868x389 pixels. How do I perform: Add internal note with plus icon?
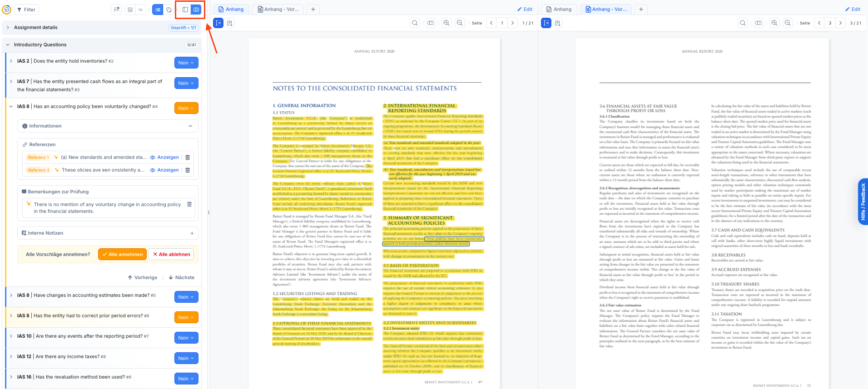(192, 233)
